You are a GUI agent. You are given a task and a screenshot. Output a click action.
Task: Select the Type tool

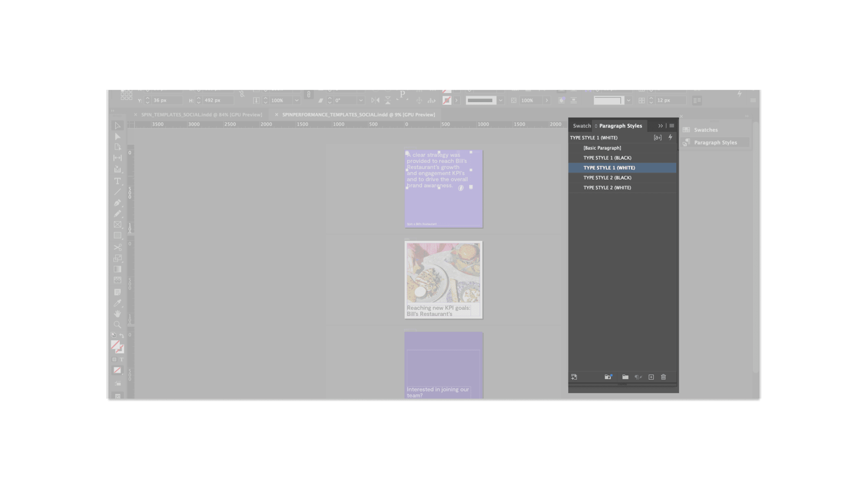(x=118, y=181)
